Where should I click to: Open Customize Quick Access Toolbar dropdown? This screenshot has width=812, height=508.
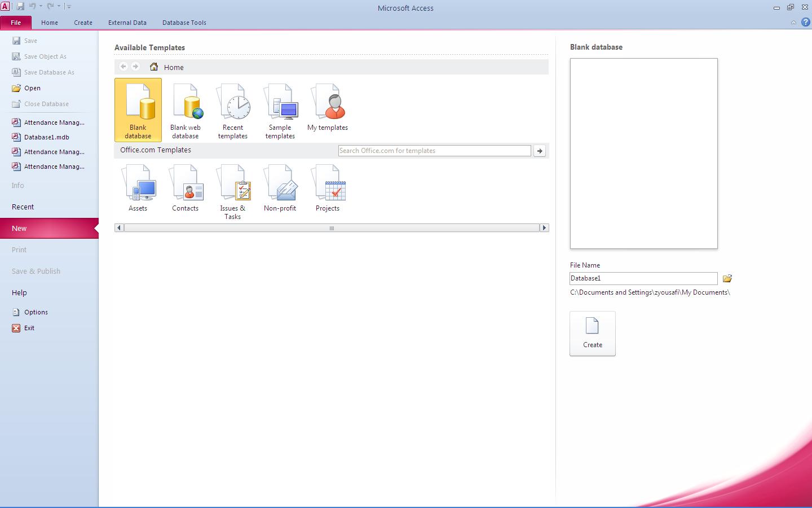pyautogui.click(x=69, y=6)
